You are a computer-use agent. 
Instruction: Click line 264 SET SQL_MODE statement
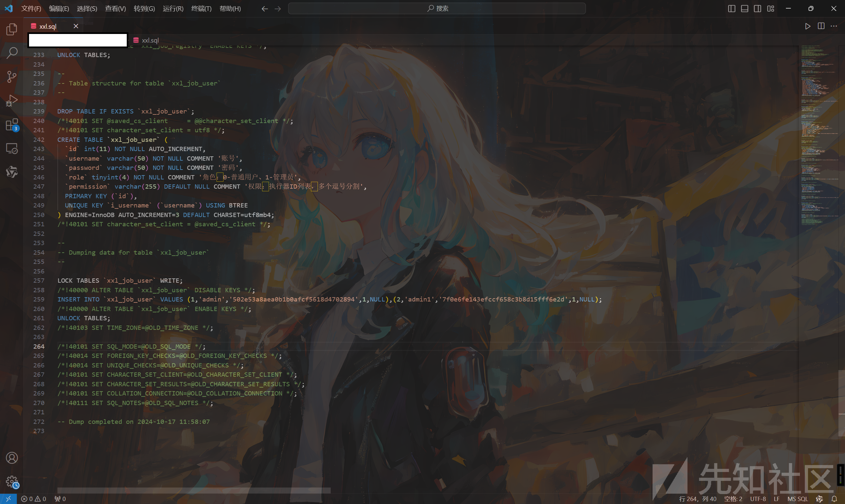point(131,347)
